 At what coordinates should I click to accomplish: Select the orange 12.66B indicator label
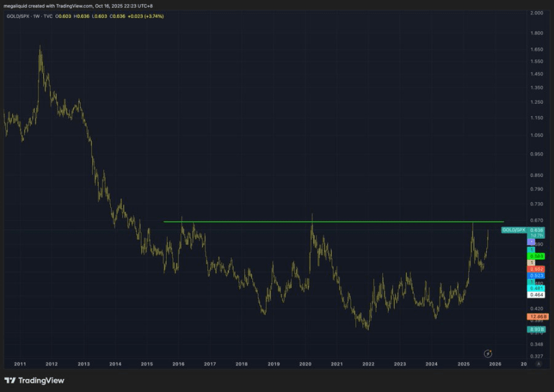[538, 317]
